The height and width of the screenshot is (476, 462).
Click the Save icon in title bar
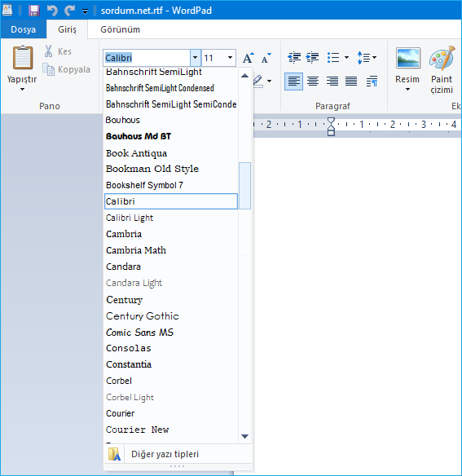[x=34, y=11]
